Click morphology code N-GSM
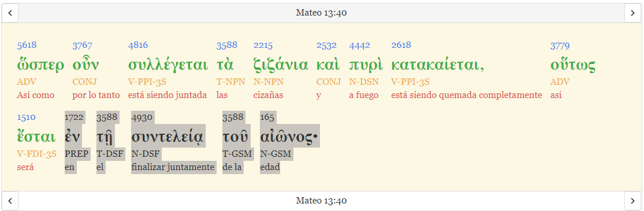This screenshot has width=644, height=211. pos(276,155)
